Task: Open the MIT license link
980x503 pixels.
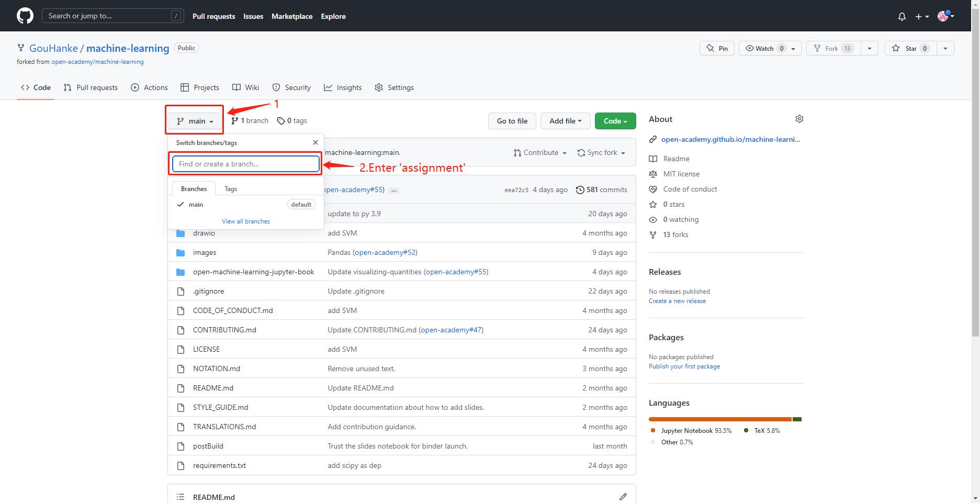Action: coord(681,174)
